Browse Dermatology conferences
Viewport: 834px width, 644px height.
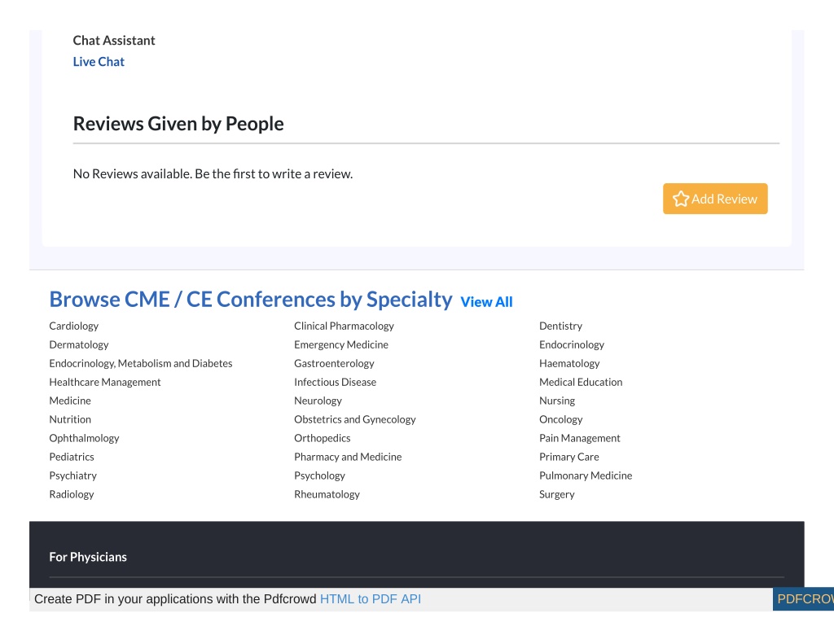click(79, 344)
